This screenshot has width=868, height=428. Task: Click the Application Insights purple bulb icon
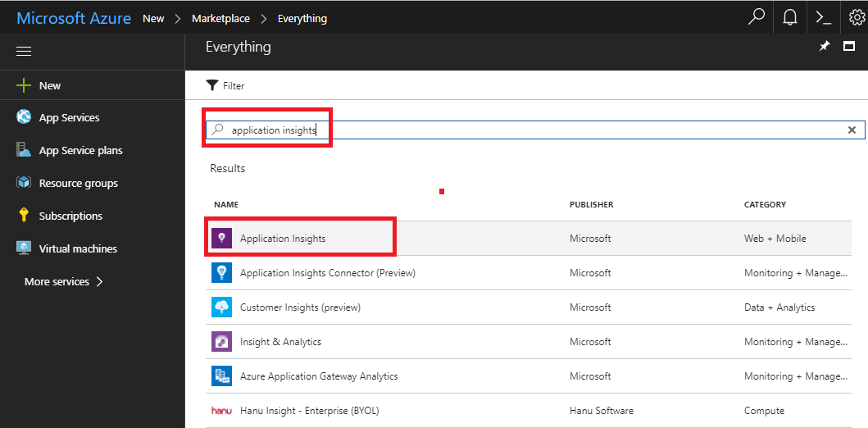(x=221, y=238)
